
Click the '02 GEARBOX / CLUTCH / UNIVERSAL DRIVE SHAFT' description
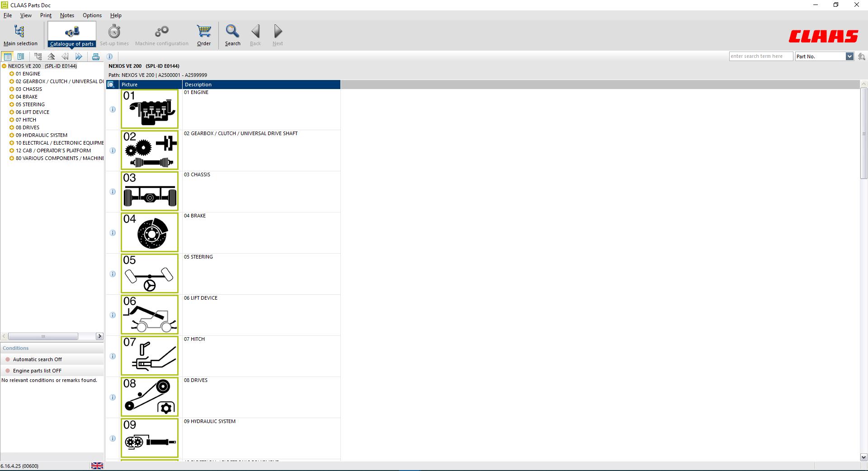241,133
